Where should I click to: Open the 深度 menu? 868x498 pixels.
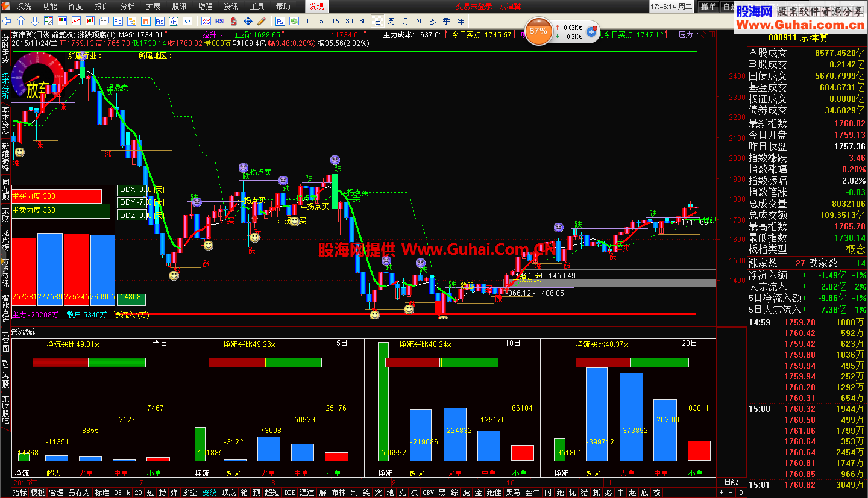point(76,7)
